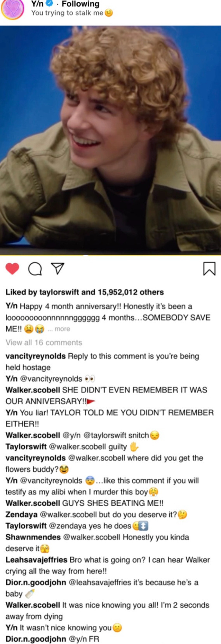This screenshot has height=644, width=221.
Task: Open Y/n username in post header
Action: pyautogui.click(x=37, y=4)
